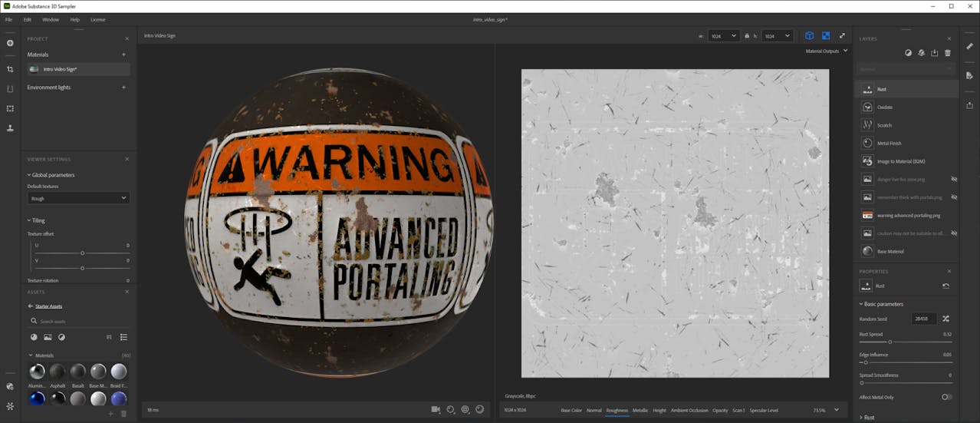Enable the Affect Metal Only toggle
Image resolution: width=980 pixels, height=423 pixels.
tap(946, 397)
